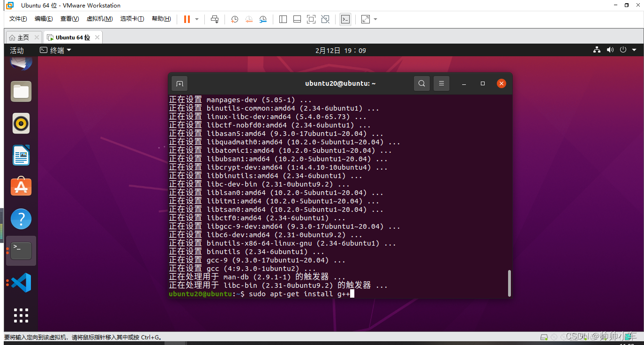Open the 查看(V) menu
644x345 pixels.
(69, 19)
